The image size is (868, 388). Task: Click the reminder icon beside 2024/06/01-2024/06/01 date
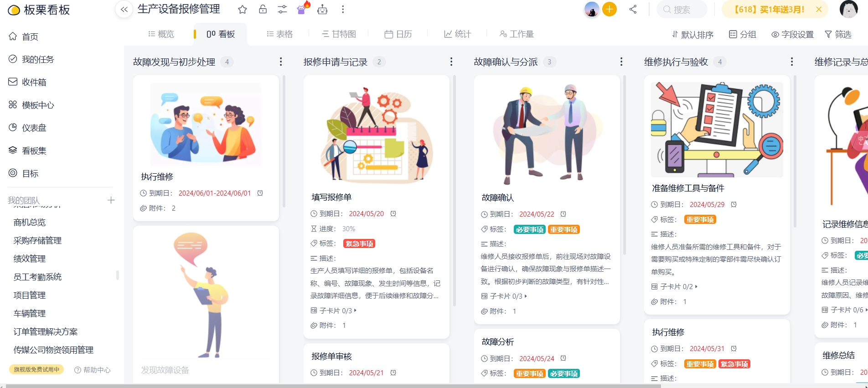260,193
